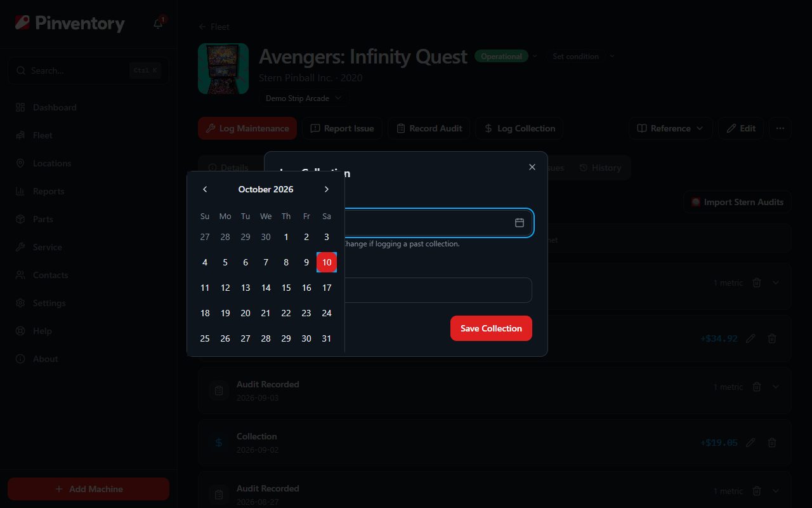812x508 pixels.
Task: Delete the +$34.92 collection entry
Action: (772, 338)
